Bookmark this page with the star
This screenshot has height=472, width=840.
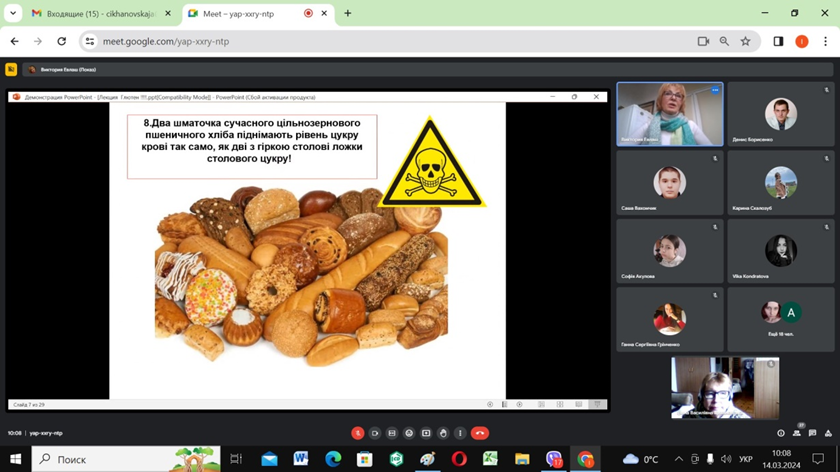click(745, 41)
